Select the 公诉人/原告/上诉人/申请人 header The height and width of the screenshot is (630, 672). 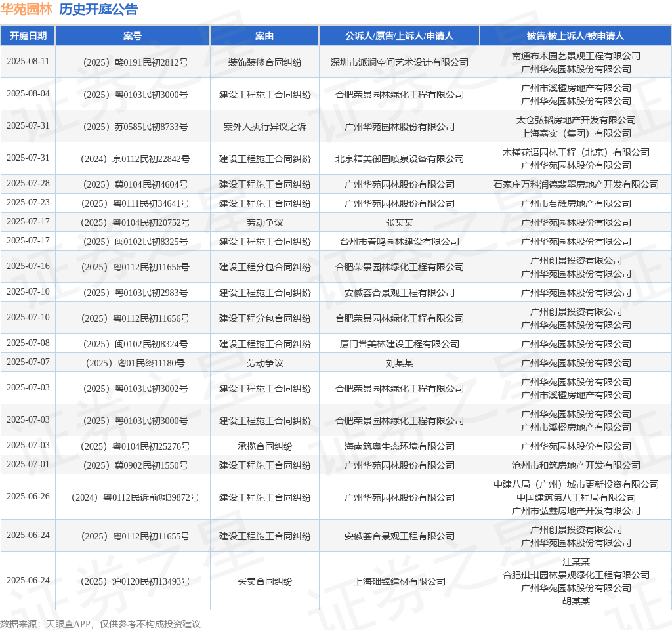[400, 36]
